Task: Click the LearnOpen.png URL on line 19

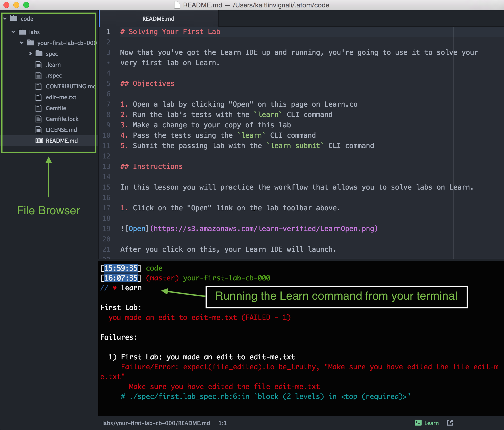Action: pyautogui.click(x=264, y=229)
